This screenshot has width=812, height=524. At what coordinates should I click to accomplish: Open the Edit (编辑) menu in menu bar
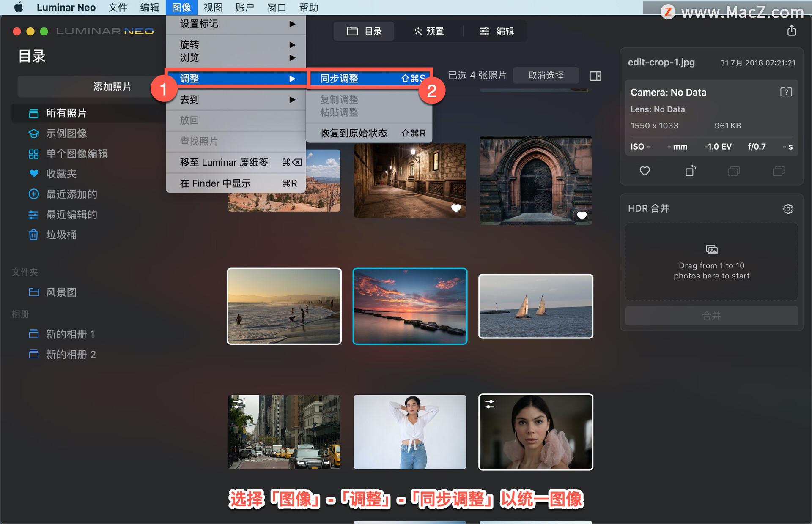point(149,7)
